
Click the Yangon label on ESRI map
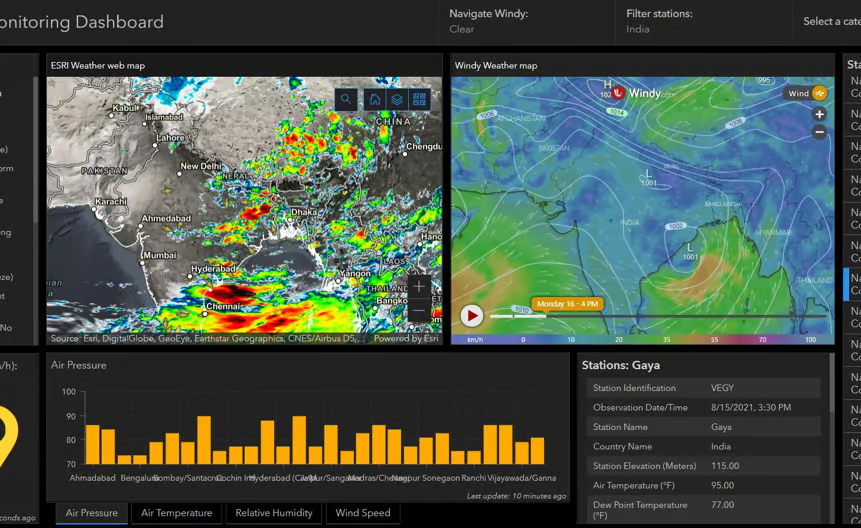coord(355,273)
